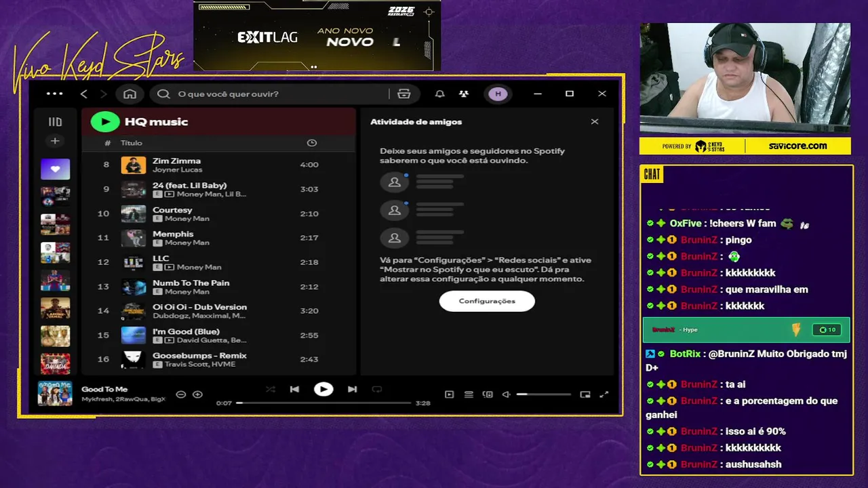The height and width of the screenshot is (488, 868).
Task: Toggle the friend activity icon
Action: click(464, 94)
